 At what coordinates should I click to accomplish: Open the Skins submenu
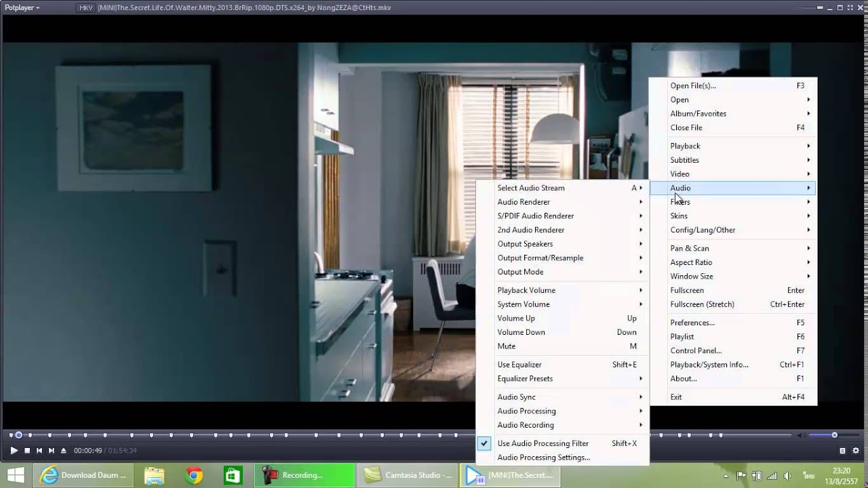[x=733, y=216]
